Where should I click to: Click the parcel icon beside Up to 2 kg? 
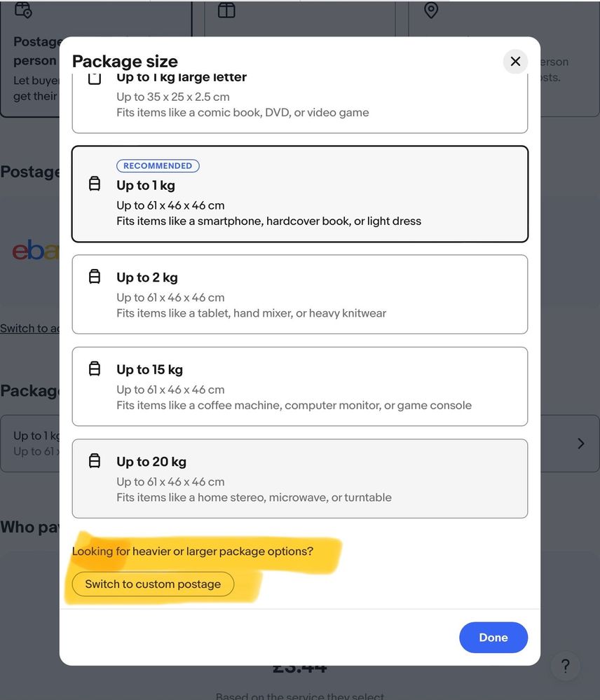tap(95, 277)
